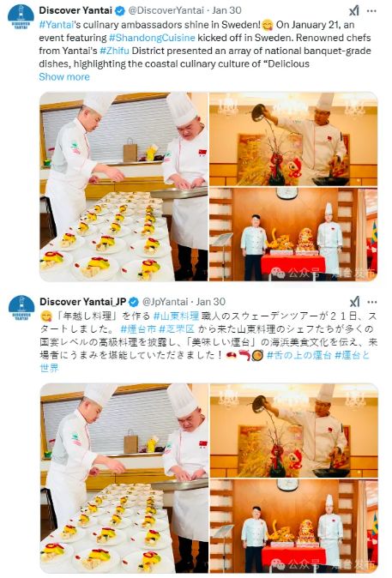Click the @DiscoverYantai handle
The width and height of the screenshot is (392, 578).
click(x=166, y=10)
